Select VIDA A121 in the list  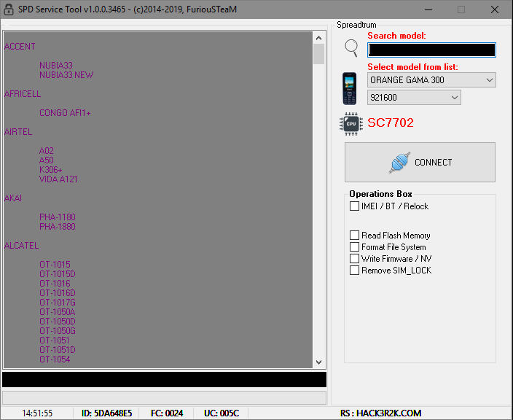click(x=58, y=179)
